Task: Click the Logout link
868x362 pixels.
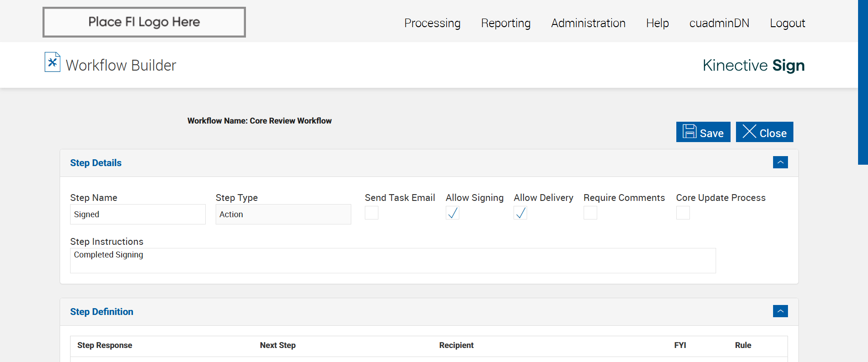Action: tap(788, 23)
